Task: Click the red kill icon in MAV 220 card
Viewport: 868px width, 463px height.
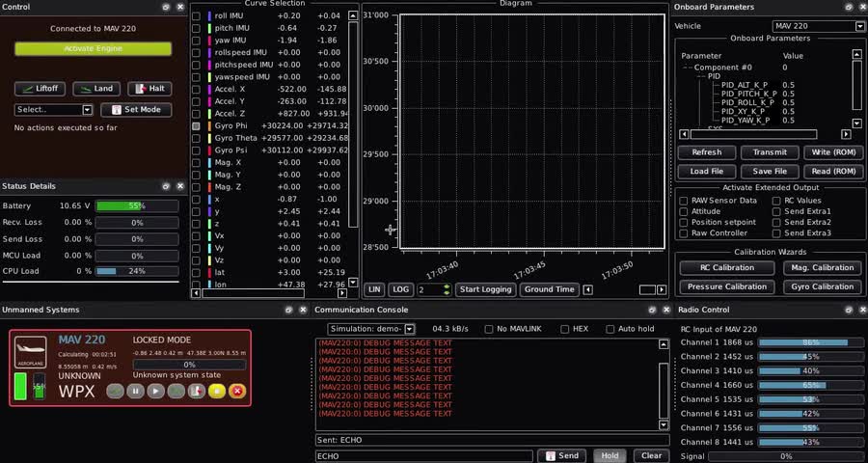Action: pyautogui.click(x=237, y=391)
